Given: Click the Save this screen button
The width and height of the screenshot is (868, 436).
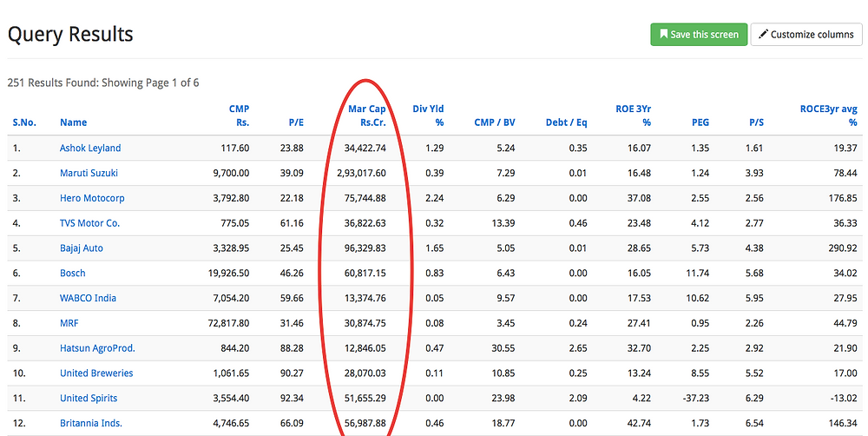Looking at the screenshot, I should coord(699,35).
